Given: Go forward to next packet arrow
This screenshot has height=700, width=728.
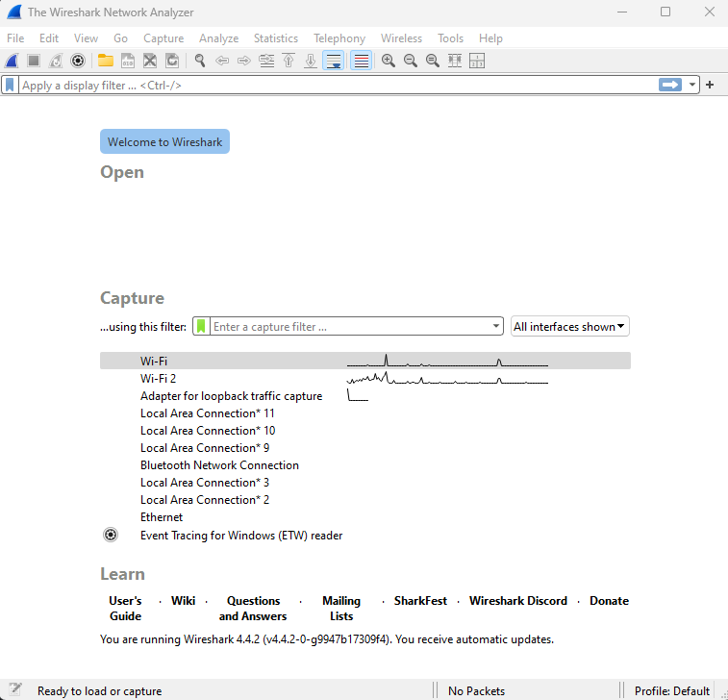Looking at the screenshot, I should coord(244,61).
